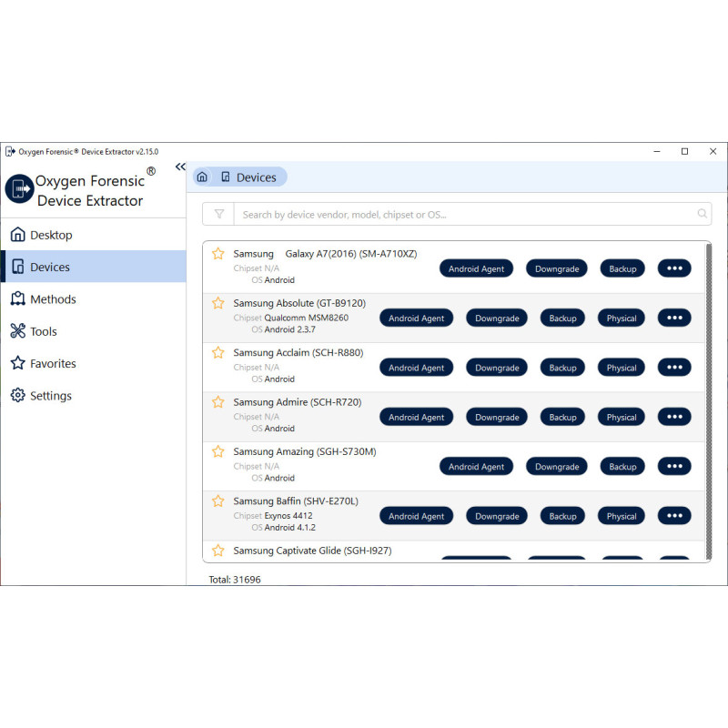Click Downgrade for Samsung Absolute
The image size is (728, 728).
click(x=497, y=318)
